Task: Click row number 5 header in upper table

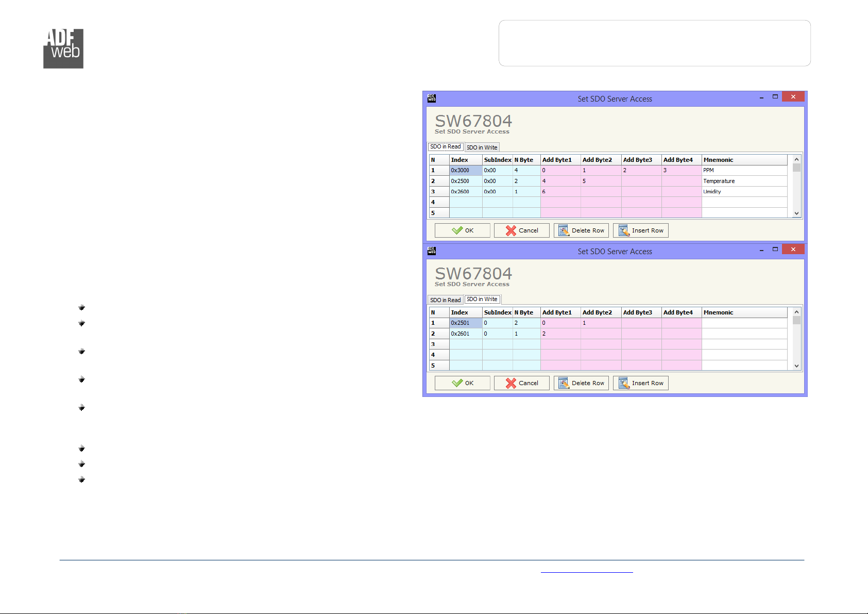Action: pos(439,213)
